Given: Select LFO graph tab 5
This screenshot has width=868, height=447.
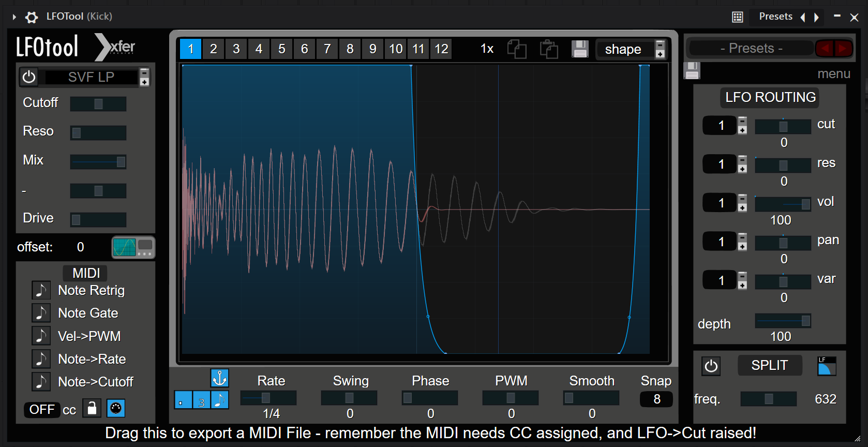Looking at the screenshot, I should click(281, 49).
